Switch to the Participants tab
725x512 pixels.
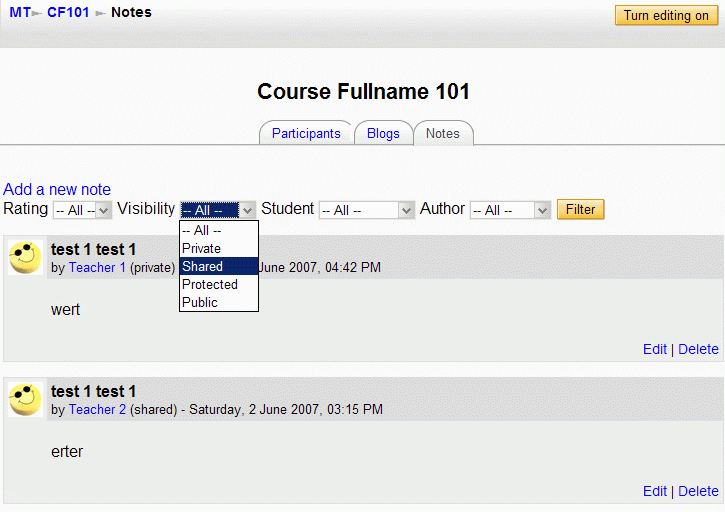[306, 133]
